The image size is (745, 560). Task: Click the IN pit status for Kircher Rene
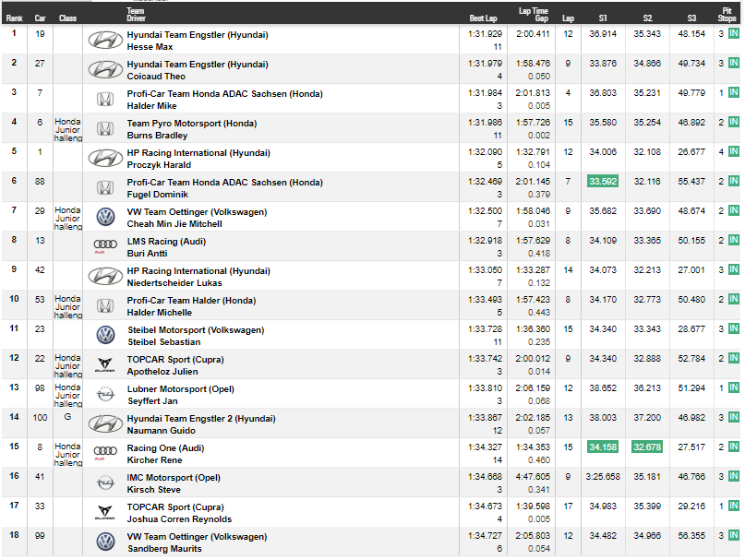(733, 447)
